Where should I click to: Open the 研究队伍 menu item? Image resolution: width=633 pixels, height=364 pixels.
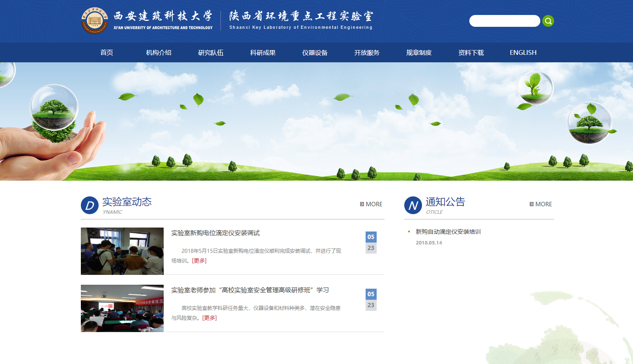pyautogui.click(x=211, y=52)
